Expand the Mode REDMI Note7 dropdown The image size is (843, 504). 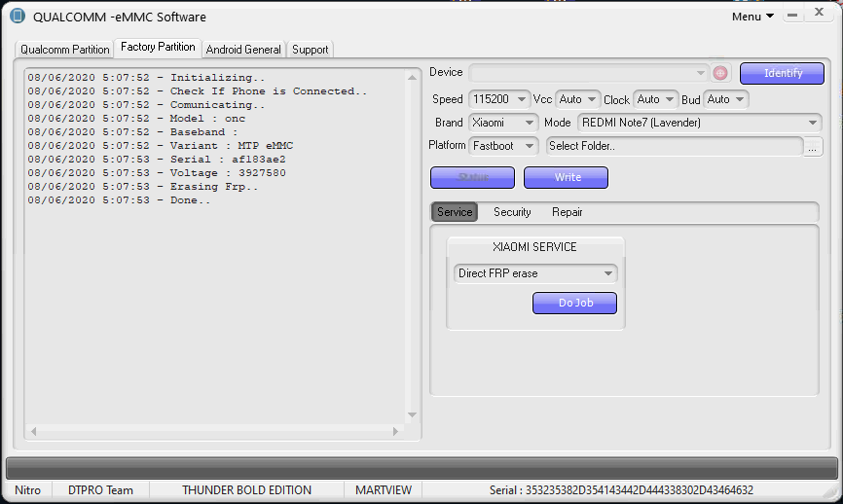click(700, 123)
